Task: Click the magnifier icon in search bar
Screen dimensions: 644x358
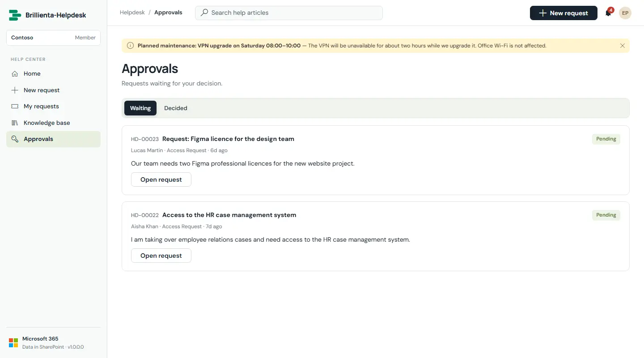Action: pos(204,13)
